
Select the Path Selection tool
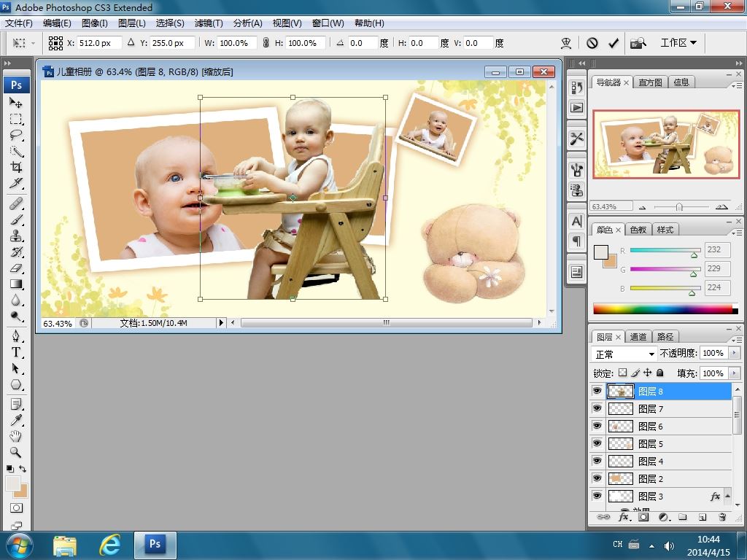[16, 368]
